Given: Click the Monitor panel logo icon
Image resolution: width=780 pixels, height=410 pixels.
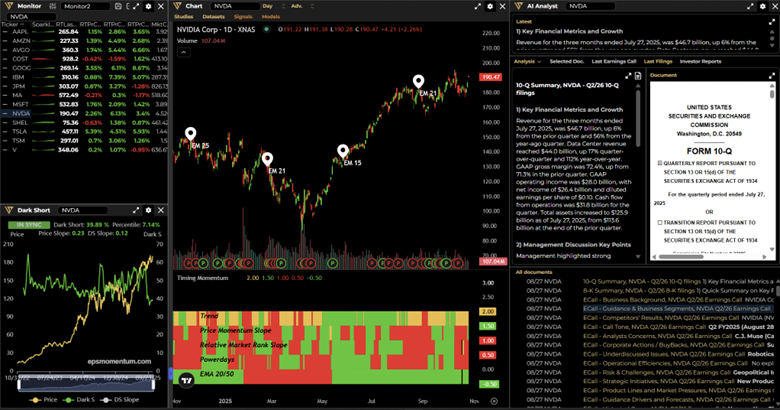Looking at the screenshot, I should click(x=9, y=6).
